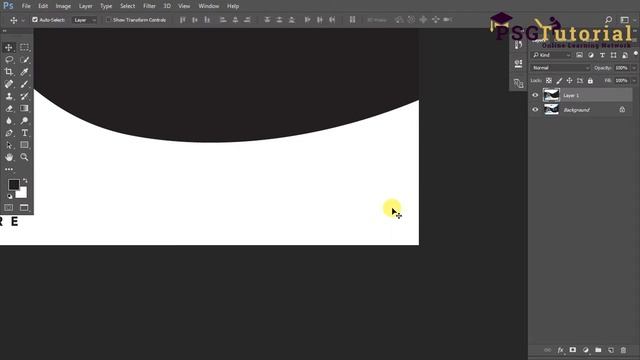Viewport: 640px width, 360px height.
Task: Open the Window menu
Action: pyautogui.click(x=209, y=6)
